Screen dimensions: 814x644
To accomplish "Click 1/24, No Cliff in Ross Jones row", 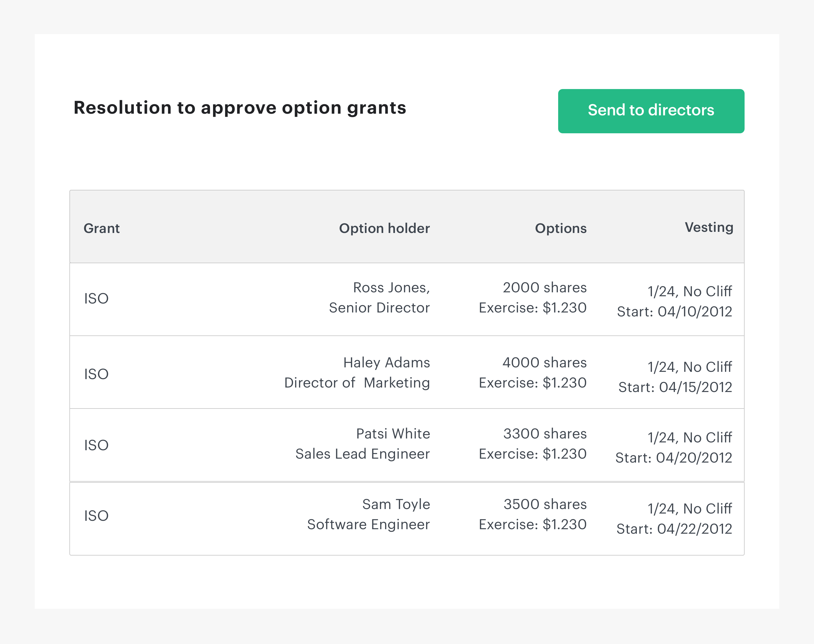I will tap(690, 291).
